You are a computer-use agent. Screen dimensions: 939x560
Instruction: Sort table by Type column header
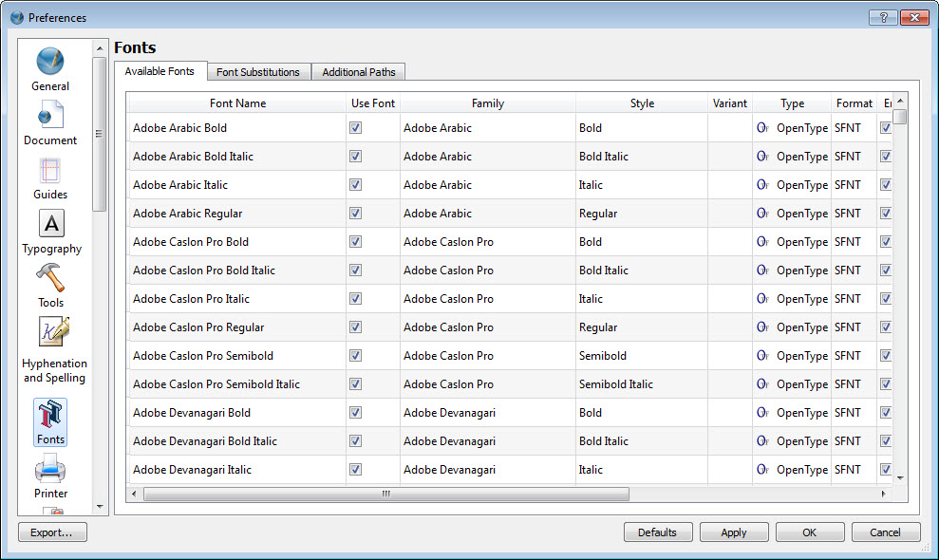[792, 103]
